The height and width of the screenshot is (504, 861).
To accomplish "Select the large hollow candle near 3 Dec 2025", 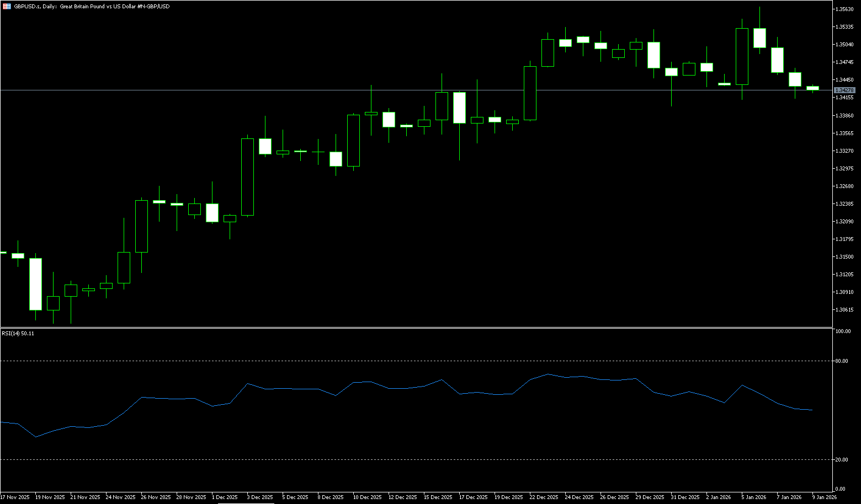I will click(x=247, y=176).
